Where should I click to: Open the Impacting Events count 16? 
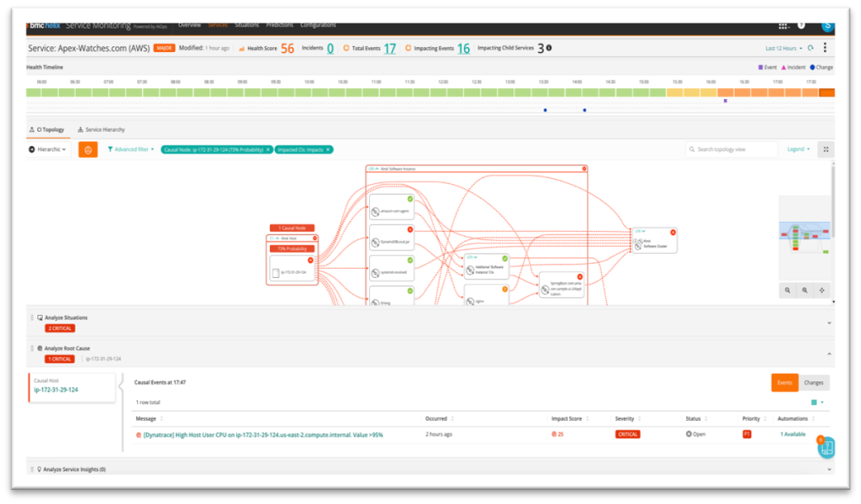[x=463, y=49]
